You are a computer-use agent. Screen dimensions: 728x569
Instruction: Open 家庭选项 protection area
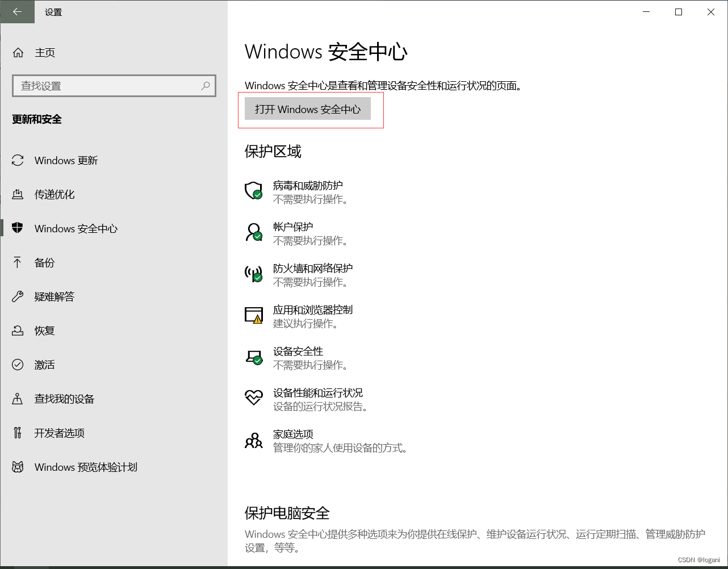coord(293,434)
